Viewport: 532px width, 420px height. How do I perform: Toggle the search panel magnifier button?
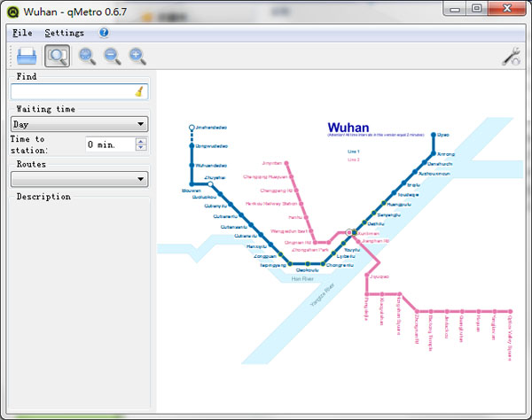[x=58, y=57]
